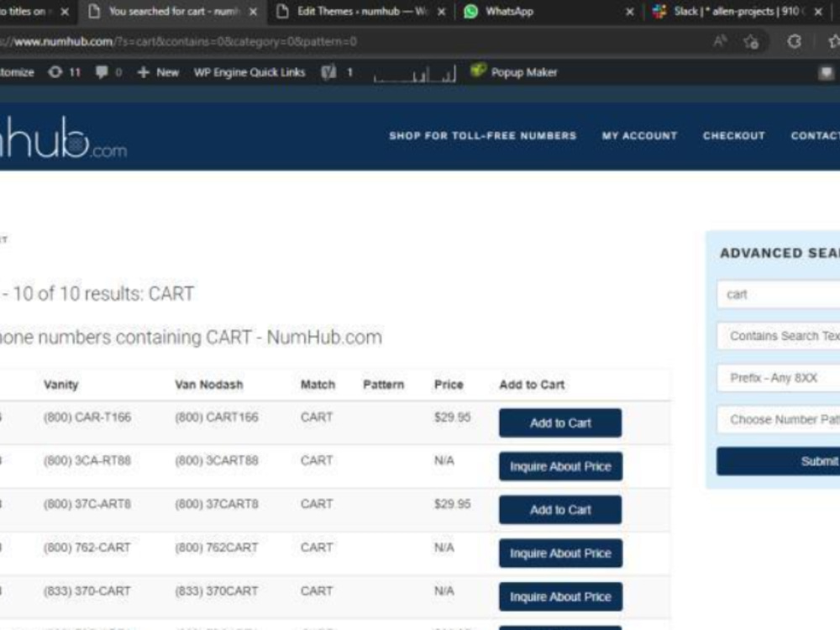Inquire about price for (800) 3CA-RT88
Viewport: 840px width, 630px height.
click(x=560, y=466)
